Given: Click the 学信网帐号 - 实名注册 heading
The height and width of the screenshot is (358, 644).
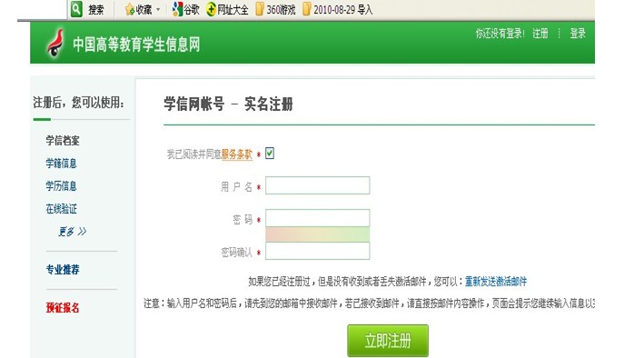Looking at the screenshot, I should click(x=228, y=104).
